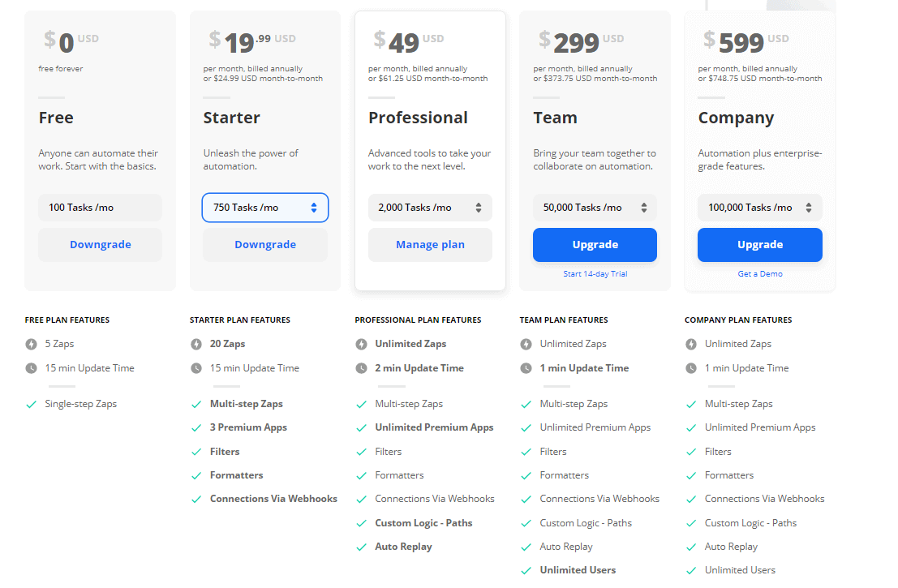The image size is (898, 588).
Task: Open the Starter 750 Tasks /mo dropdown
Action: [x=265, y=208]
